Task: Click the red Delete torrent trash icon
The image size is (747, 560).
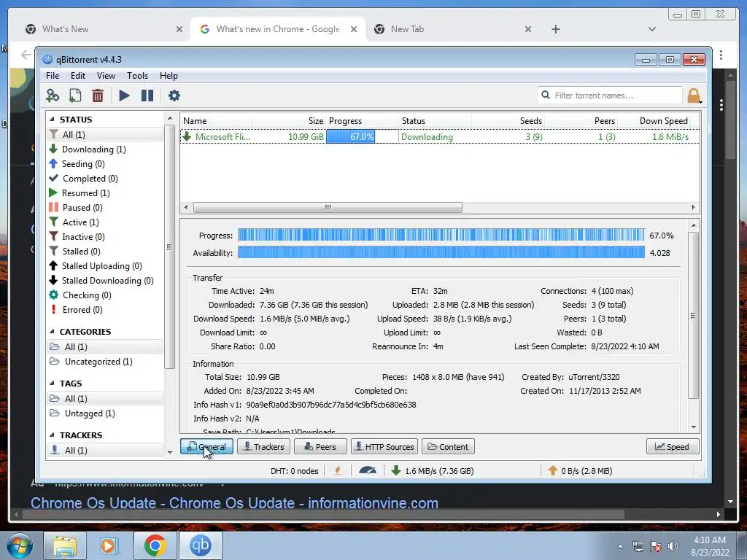Action: [98, 96]
